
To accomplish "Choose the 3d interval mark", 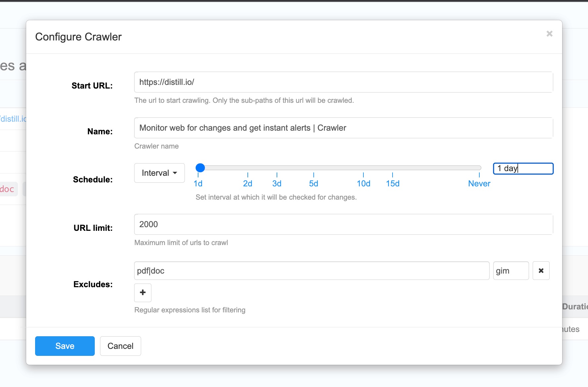I will (x=277, y=183).
